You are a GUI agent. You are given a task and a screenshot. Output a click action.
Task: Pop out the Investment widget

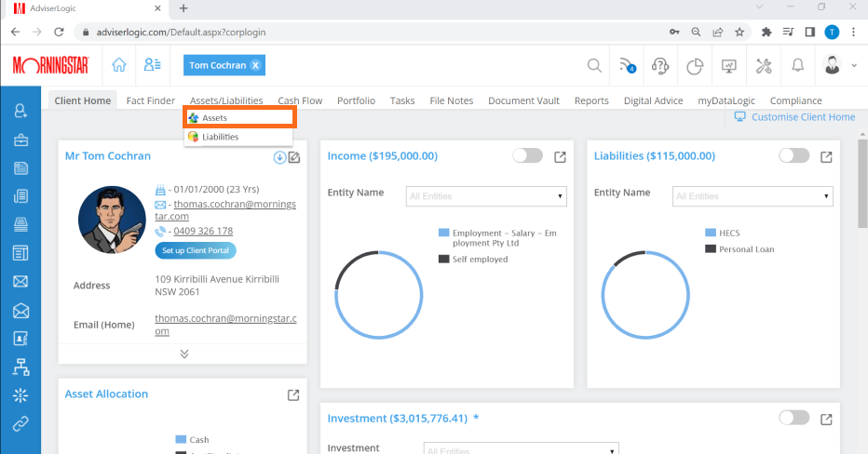[x=826, y=420]
